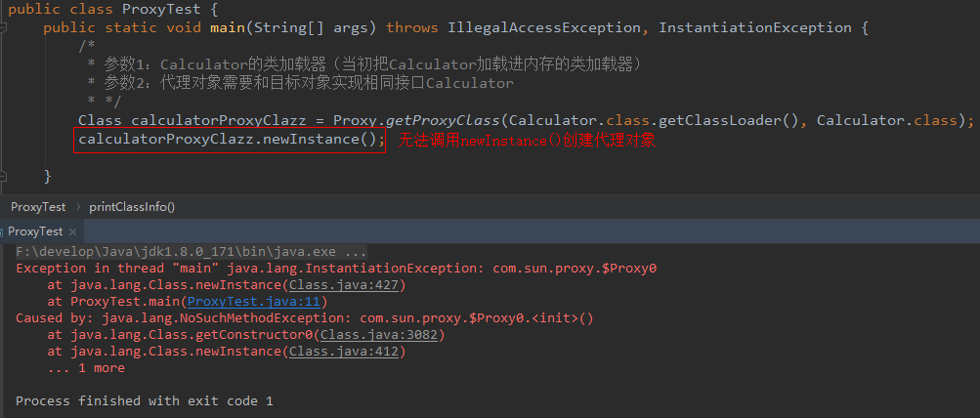This screenshot has height=418, width=980.
Task: Click the 'Process finished with exit code 1' line
Action: 144,401
